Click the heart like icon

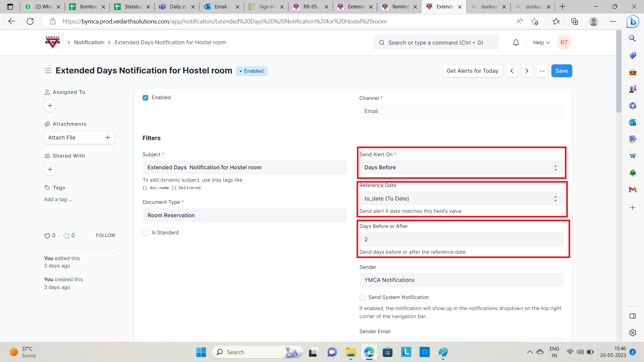point(47,236)
